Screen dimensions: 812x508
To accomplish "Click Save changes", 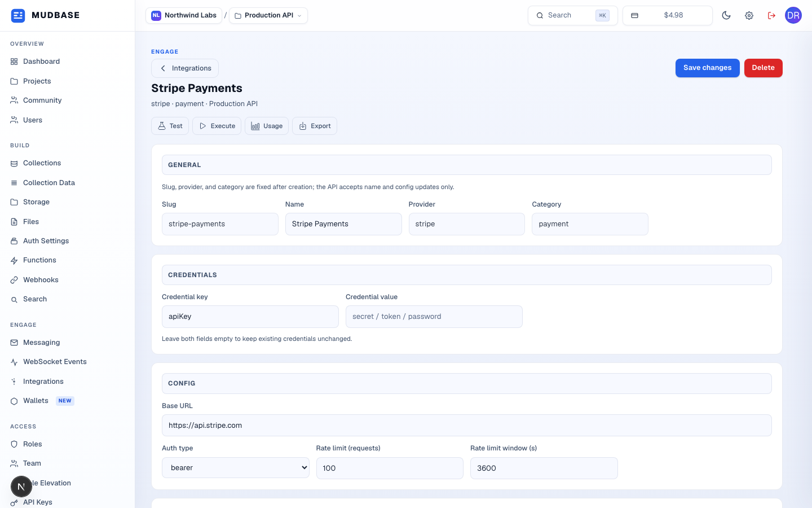I will pyautogui.click(x=708, y=68).
